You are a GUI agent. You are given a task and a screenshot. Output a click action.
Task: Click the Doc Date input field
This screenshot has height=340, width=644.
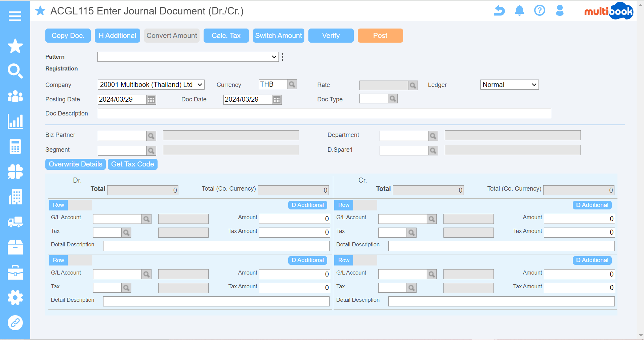point(248,100)
